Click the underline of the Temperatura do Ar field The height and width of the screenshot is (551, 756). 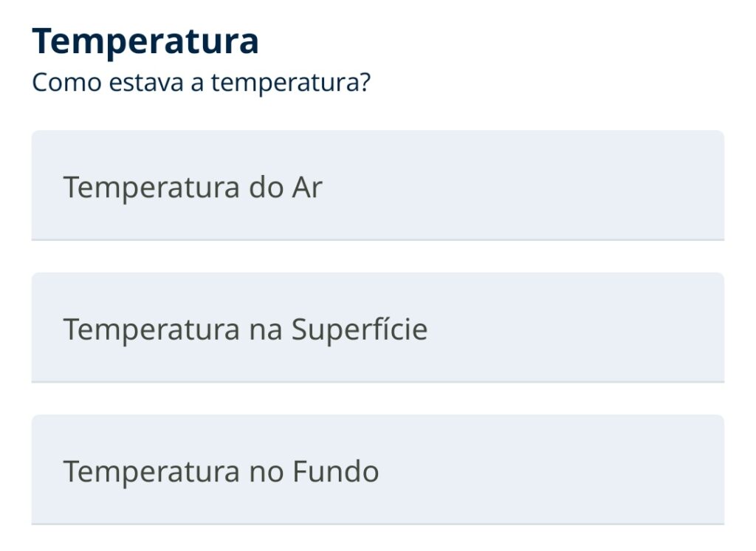(377, 240)
